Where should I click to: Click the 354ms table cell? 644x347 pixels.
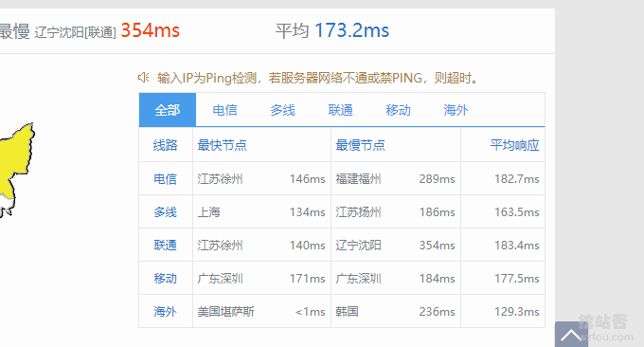(x=437, y=245)
